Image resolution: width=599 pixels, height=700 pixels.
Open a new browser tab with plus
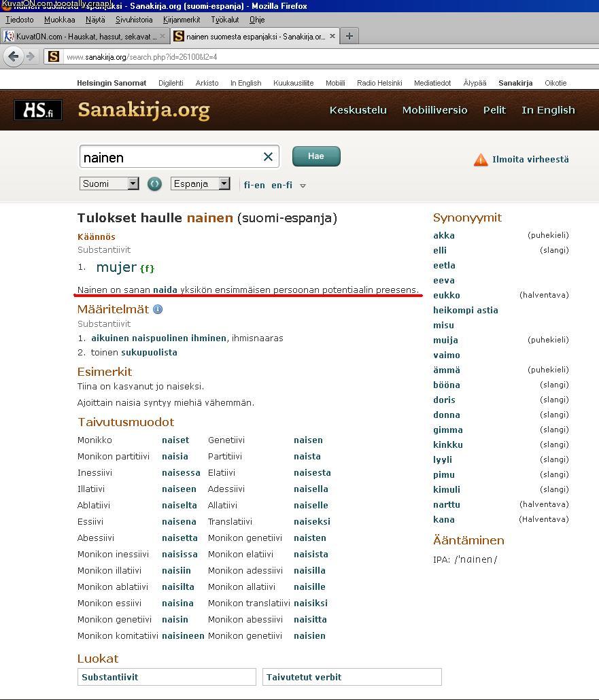coord(349,36)
